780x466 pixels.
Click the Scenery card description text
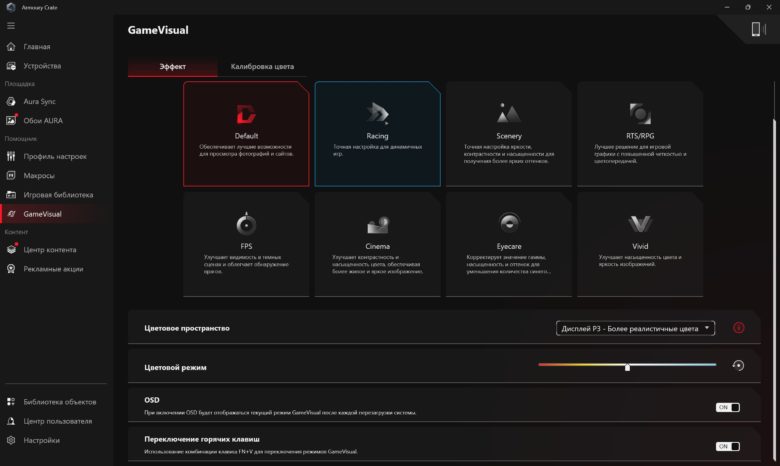pos(508,154)
